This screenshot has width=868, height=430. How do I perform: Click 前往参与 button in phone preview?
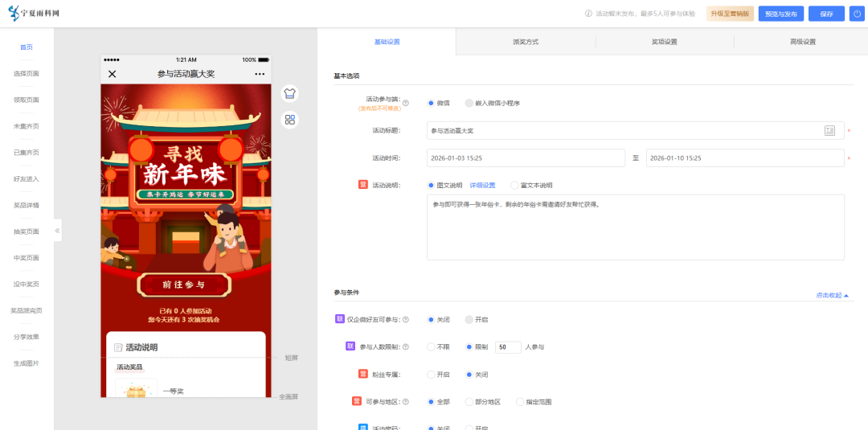point(184,285)
